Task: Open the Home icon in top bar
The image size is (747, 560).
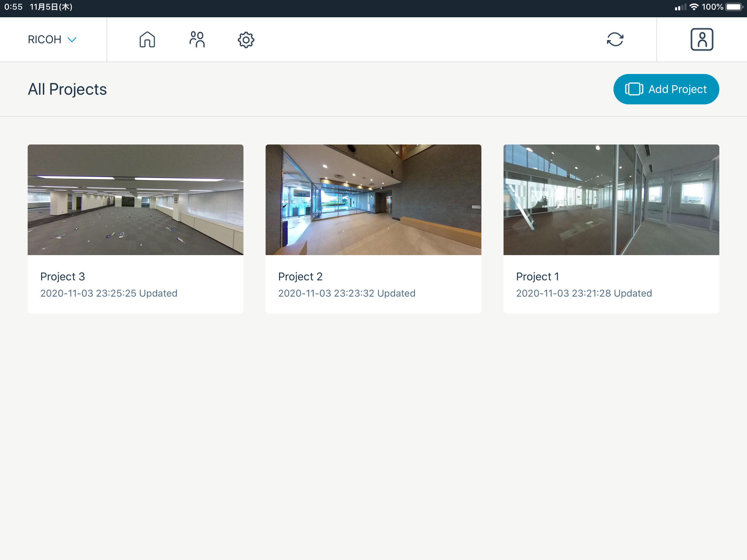Action: tap(147, 39)
